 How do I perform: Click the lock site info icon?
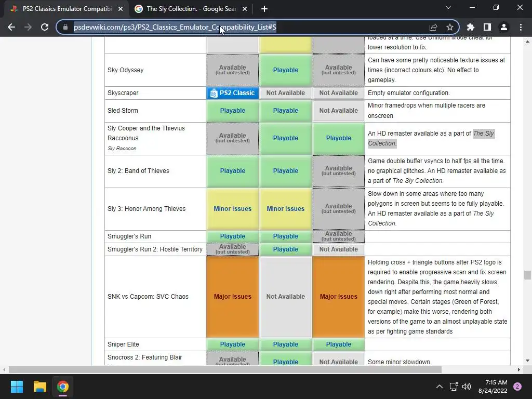point(65,27)
